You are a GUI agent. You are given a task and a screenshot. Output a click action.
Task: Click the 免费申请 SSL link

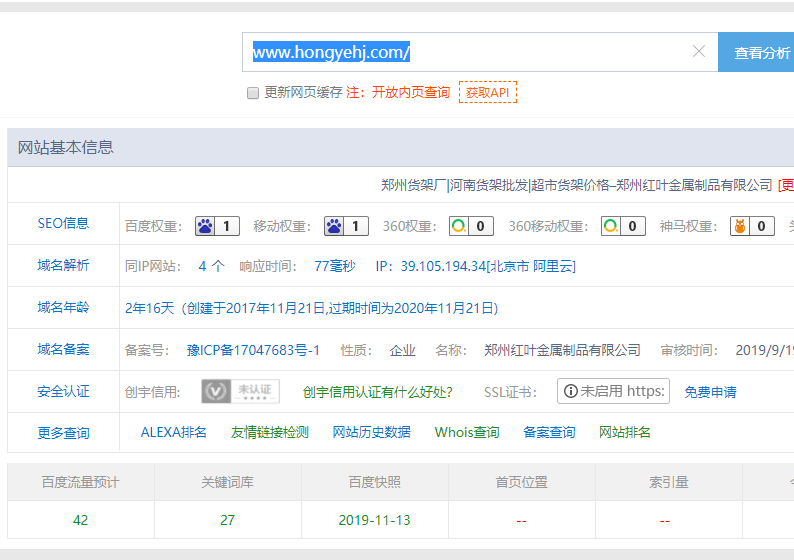[x=710, y=392]
